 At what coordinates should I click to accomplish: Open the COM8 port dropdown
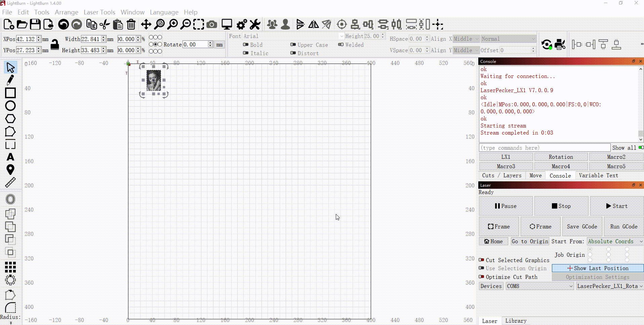point(540,286)
